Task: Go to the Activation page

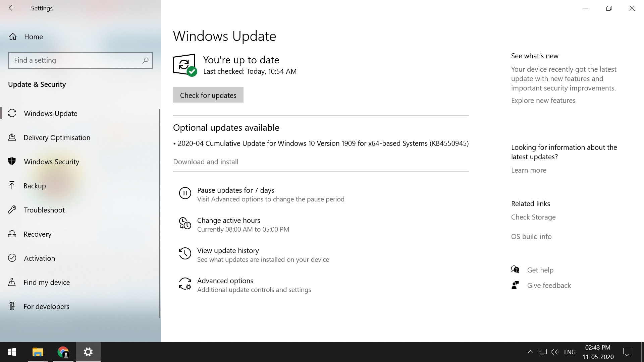Action: point(39,258)
